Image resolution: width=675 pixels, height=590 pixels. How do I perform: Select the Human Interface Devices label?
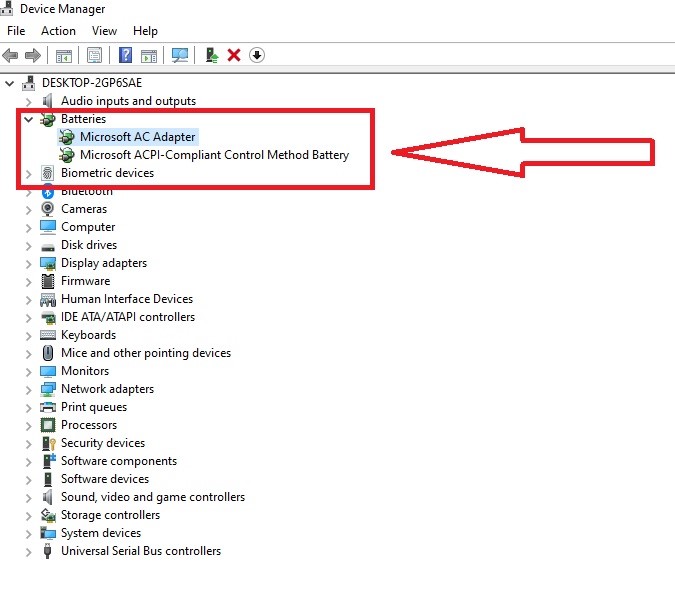click(x=127, y=299)
